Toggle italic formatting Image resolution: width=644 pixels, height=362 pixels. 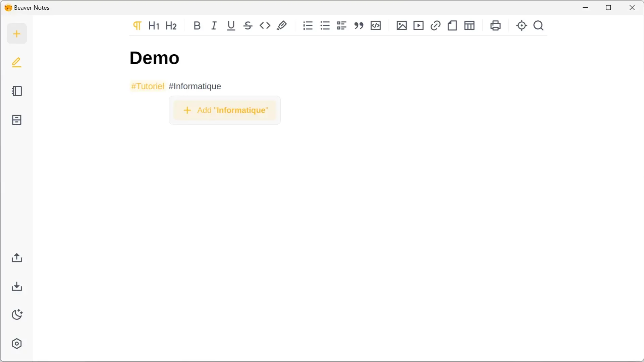click(214, 26)
